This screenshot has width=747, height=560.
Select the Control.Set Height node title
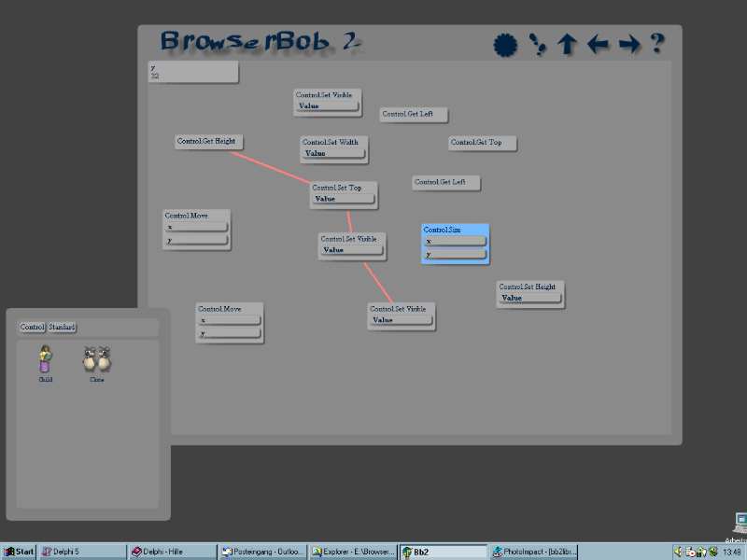tap(528, 287)
